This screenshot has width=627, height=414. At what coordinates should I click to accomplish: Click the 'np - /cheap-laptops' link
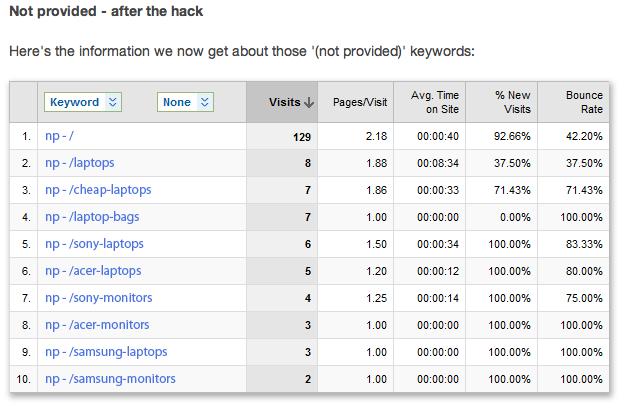[x=98, y=189]
